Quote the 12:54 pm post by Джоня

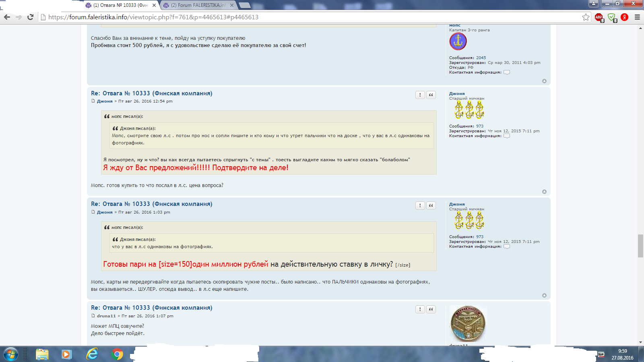pos(431,95)
